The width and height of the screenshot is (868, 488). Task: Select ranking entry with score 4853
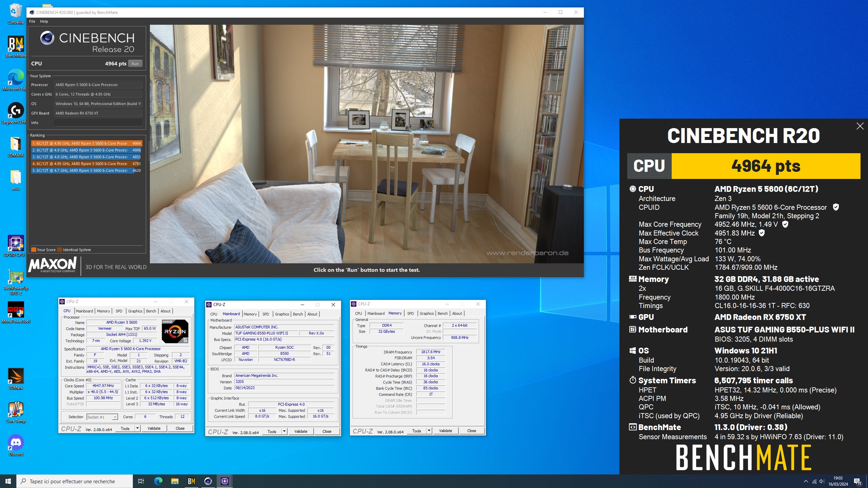(87, 157)
